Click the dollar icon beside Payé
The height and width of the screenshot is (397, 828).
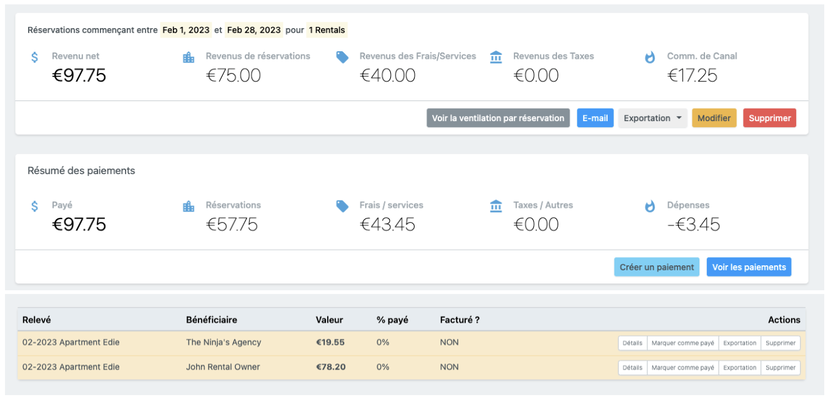point(34,206)
